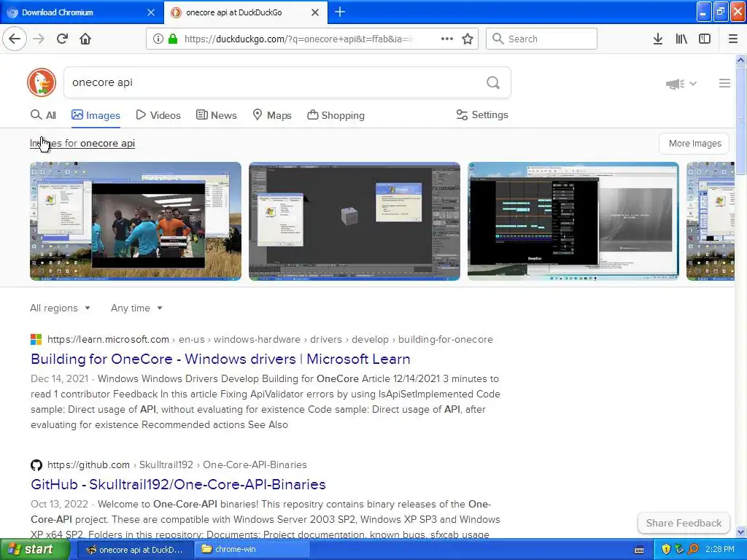This screenshot has width=747, height=560.
Task: Open third thumbnail with music sequencer
Action: [573, 221]
